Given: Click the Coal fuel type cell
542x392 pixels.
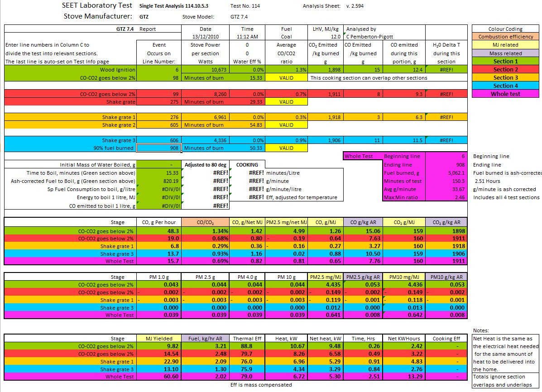Looking at the screenshot, I should [x=286, y=37].
